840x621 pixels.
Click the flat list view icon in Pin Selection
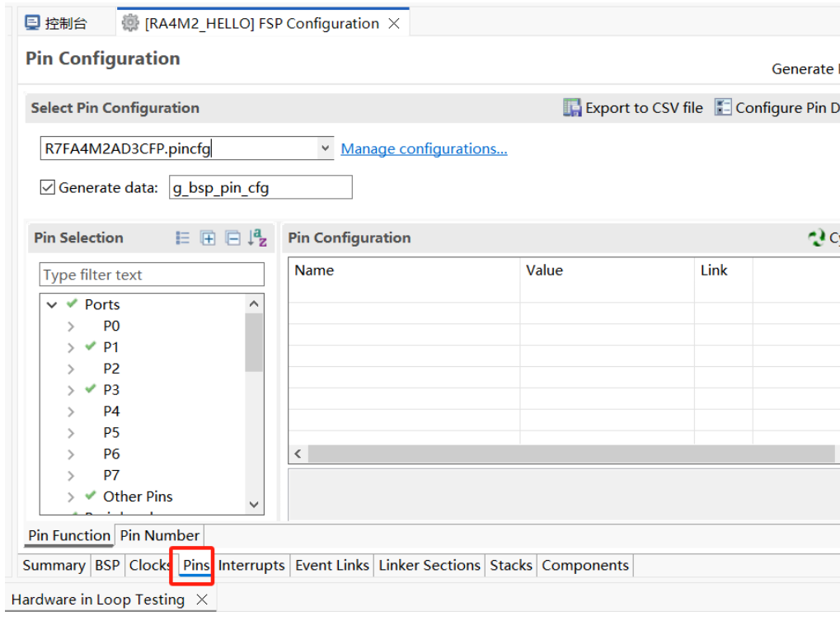click(x=183, y=238)
